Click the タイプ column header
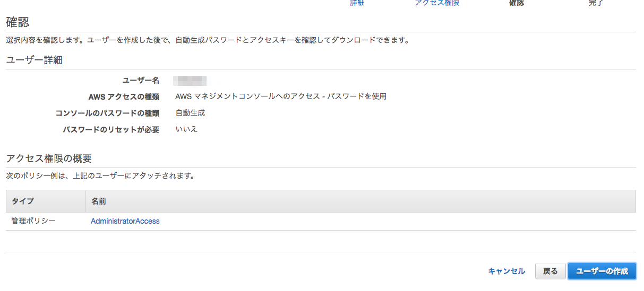 pyautogui.click(x=46, y=201)
